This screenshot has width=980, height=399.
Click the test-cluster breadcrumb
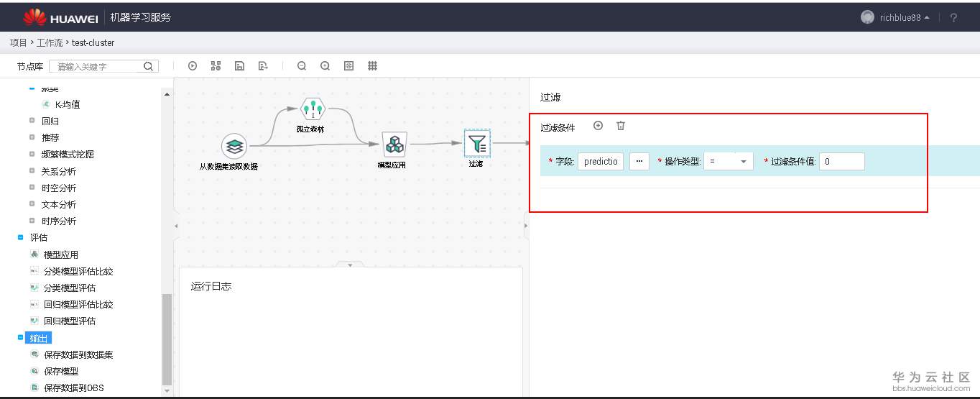point(93,43)
